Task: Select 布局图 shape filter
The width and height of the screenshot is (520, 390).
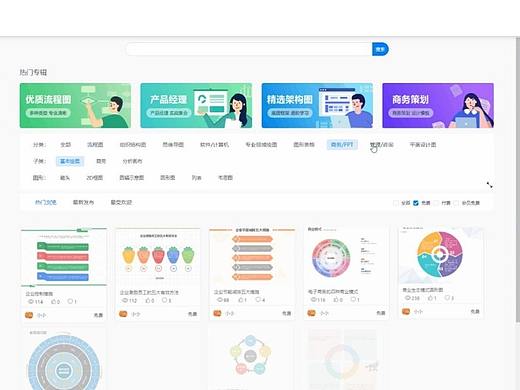Action: (x=225, y=178)
